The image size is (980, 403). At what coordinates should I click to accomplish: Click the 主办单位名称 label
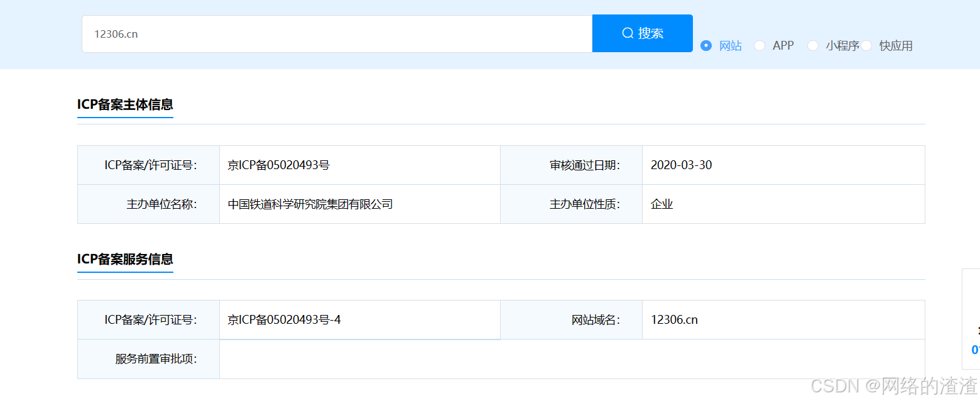(162, 204)
